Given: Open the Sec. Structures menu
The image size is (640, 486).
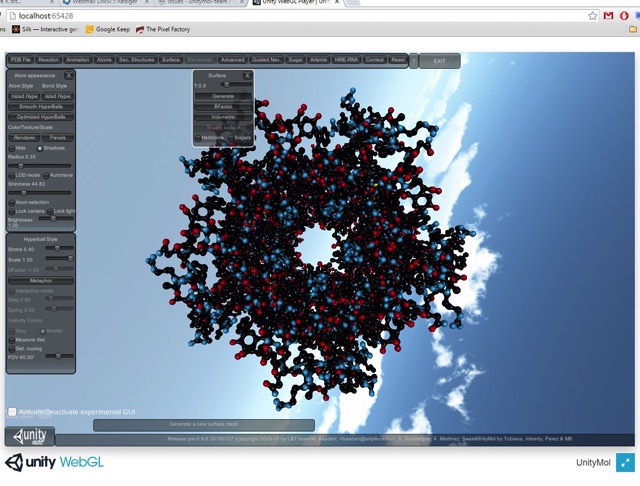Looking at the screenshot, I should tap(137, 60).
